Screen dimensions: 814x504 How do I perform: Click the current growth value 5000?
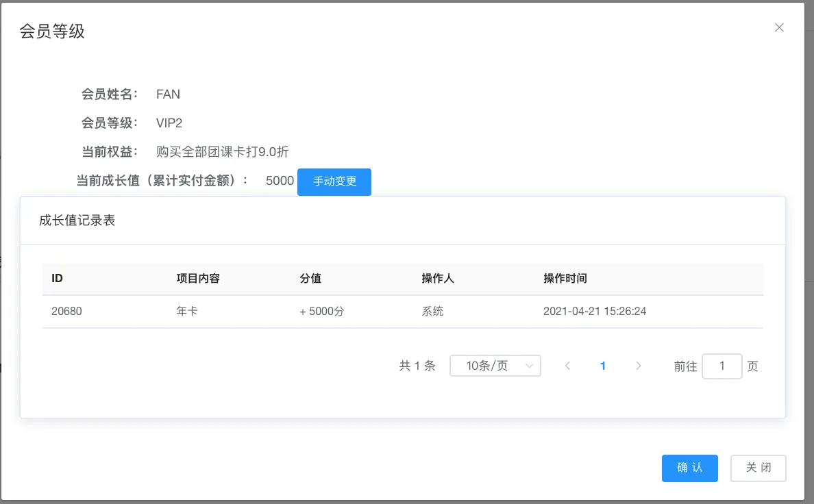(x=280, y=181)
